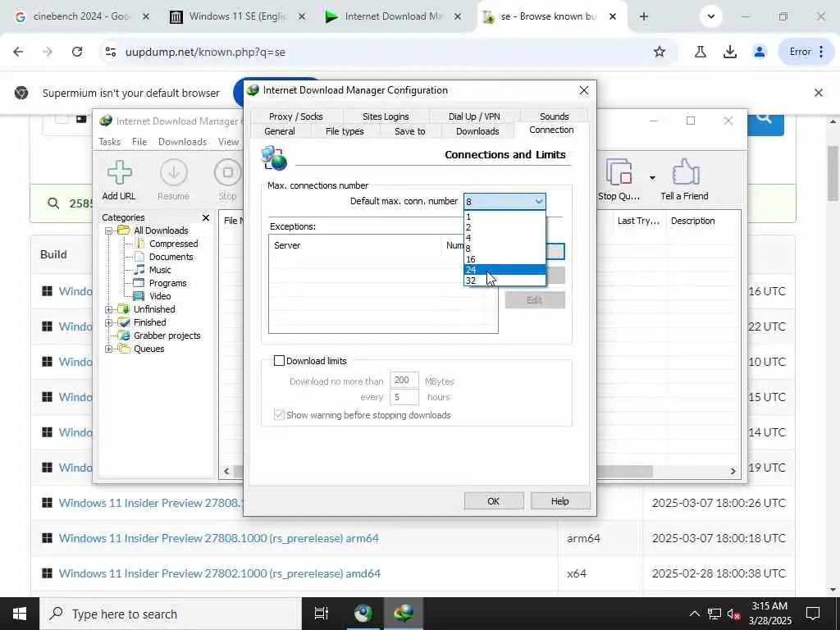The height and width of the screenshot is (630, 840).
Task: Collapse the All Downloads tree node
Action: click(x=109, y=231)
